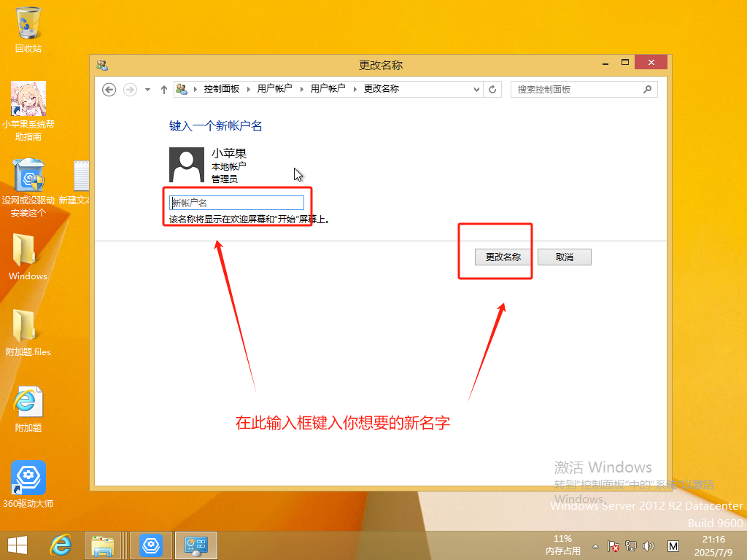Select the 新建文本 document desktop icon

76,183
